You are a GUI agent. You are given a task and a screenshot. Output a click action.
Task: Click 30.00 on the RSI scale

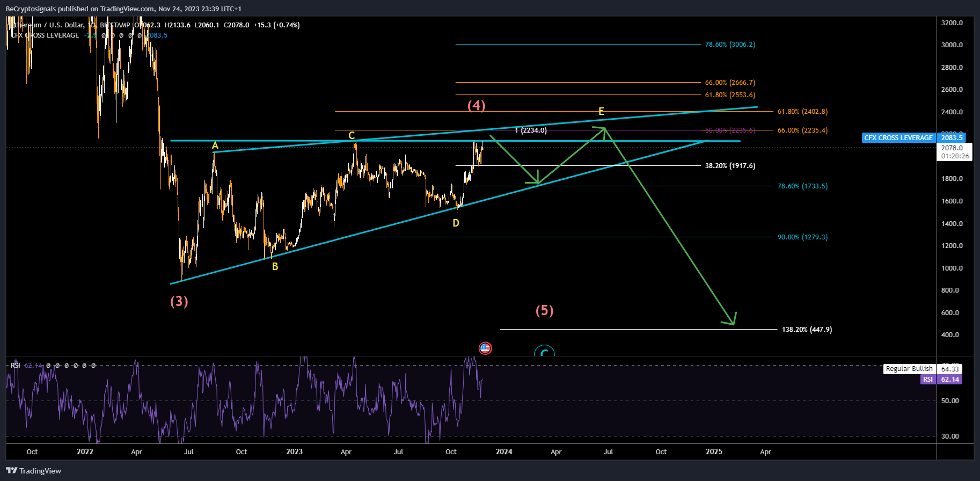click(950, 436)
